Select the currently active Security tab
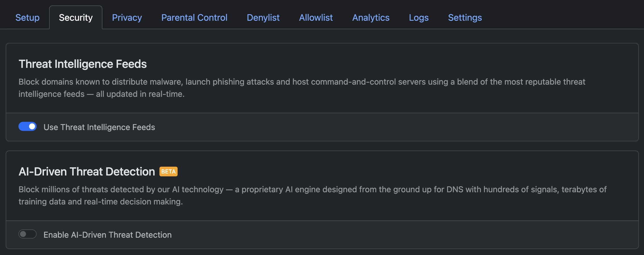This screenshot has height=255, width=644. [75, 17]
